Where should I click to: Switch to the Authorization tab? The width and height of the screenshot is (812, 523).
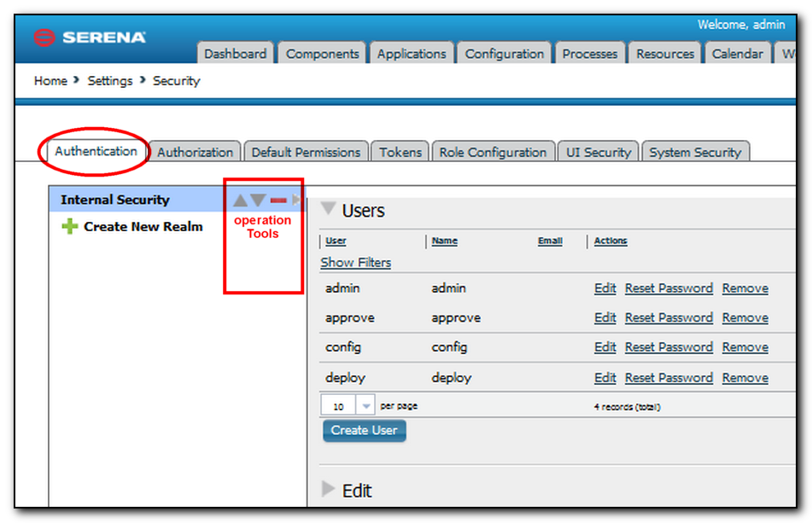pyautogui.click(x=195, y=153)
